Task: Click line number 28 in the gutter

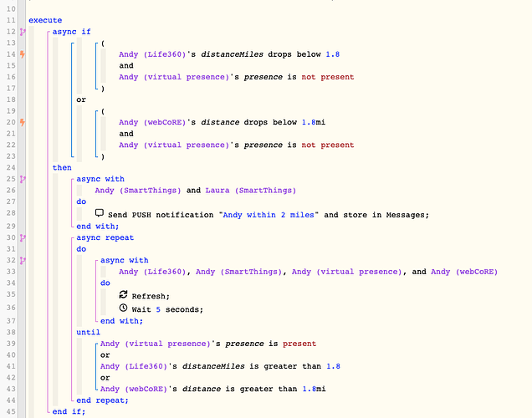Action: coord(11,213)
